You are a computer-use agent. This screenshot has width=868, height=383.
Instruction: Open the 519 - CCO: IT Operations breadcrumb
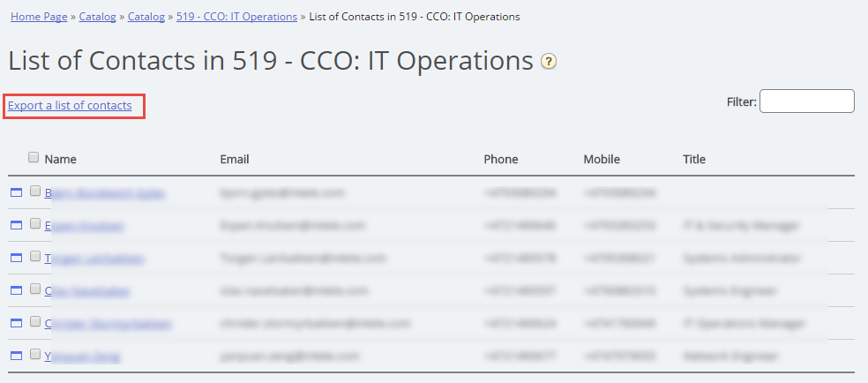point(236,16)
